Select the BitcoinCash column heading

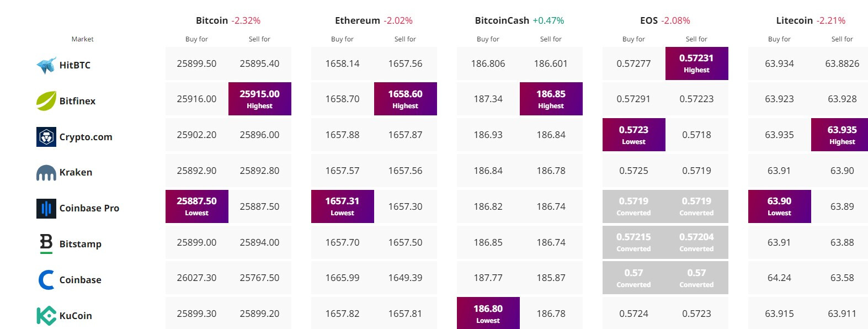pos(502,20)
